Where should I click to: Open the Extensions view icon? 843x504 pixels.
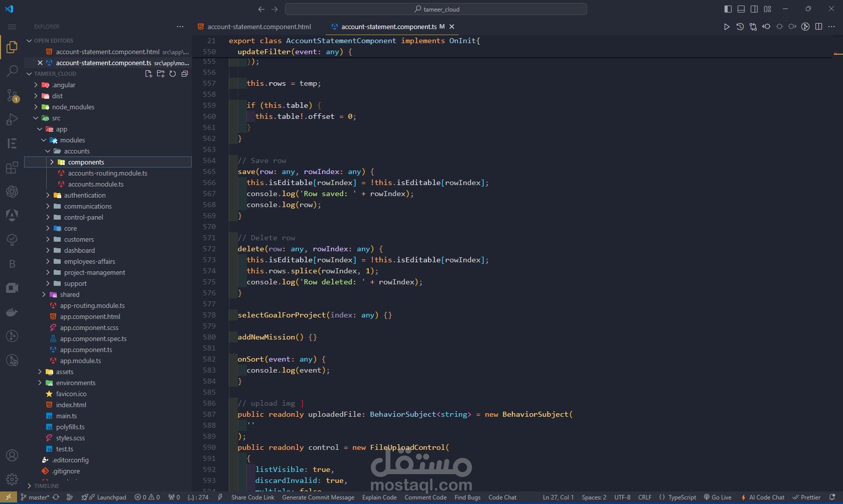point(12,167)
